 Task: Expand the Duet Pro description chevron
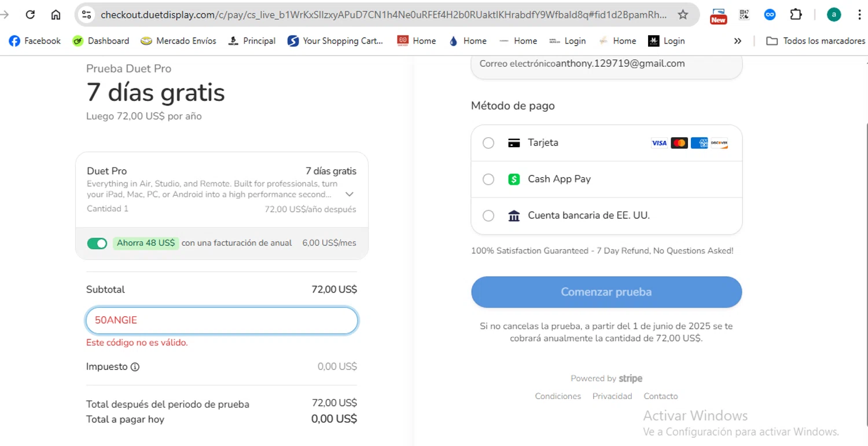(349, 195)
